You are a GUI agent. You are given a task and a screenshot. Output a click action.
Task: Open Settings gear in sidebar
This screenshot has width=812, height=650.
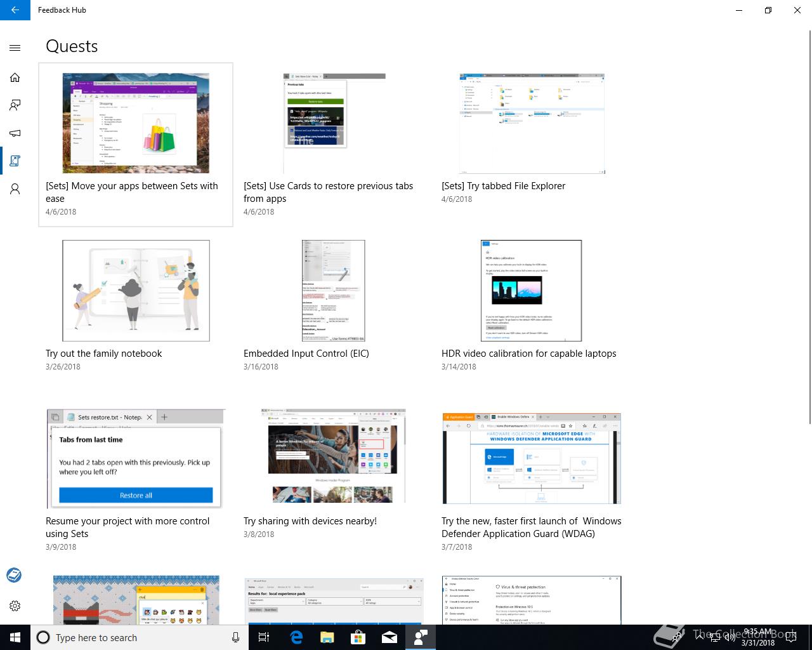(15, 606)
